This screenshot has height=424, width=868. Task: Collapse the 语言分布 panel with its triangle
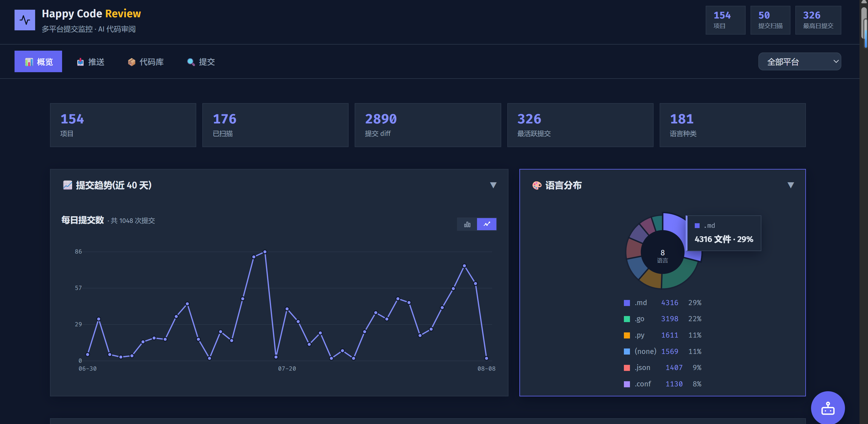coord(790,185)
